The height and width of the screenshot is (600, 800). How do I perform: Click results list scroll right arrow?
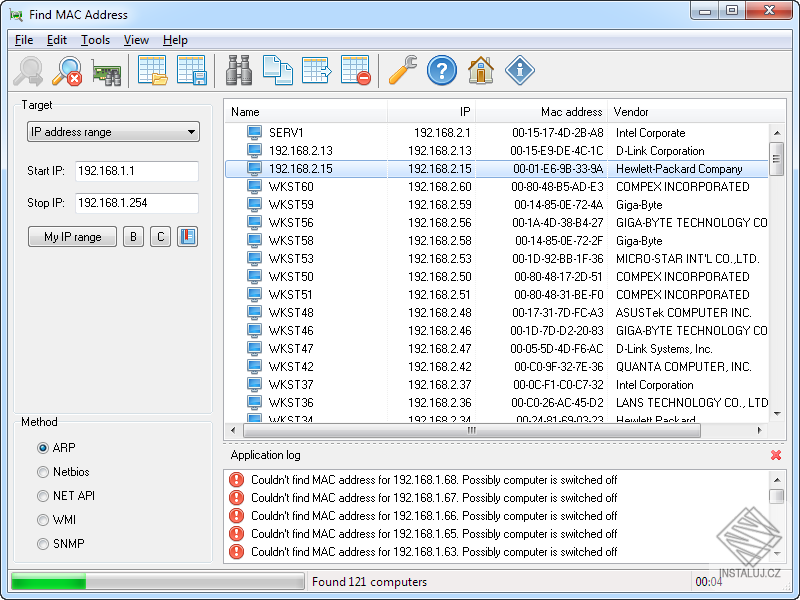tap(760, 431)
